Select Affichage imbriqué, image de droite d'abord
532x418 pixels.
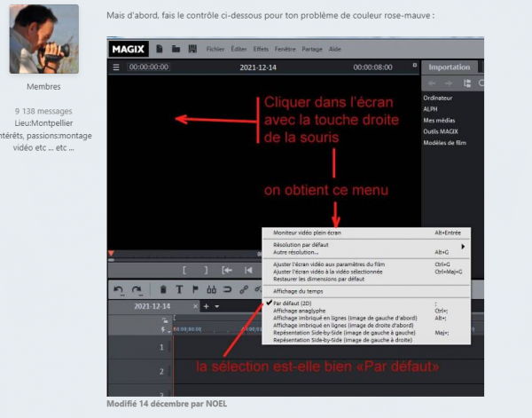click(366, 326)
